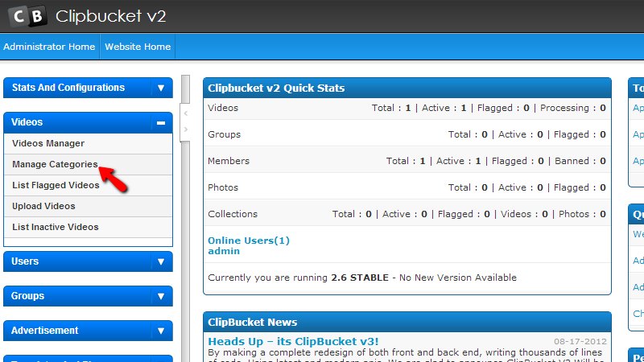Viewport: 644px width, 362px height.
Task: Click the ClipBucket News heading
Action: (x=252, y=323)
